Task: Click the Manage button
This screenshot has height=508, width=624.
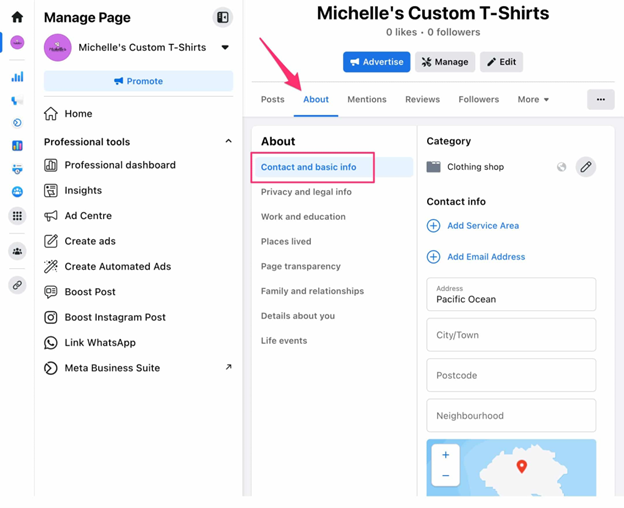Action: click(x=445, y=62)
